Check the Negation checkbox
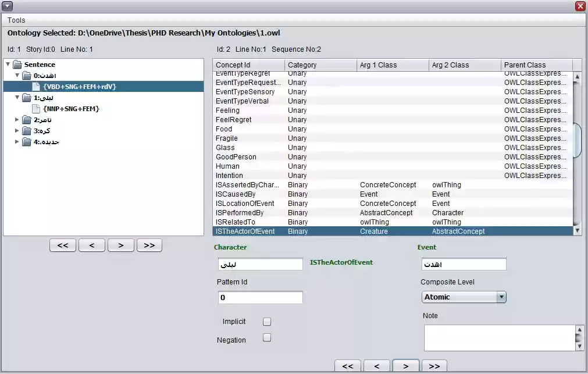 266,337
